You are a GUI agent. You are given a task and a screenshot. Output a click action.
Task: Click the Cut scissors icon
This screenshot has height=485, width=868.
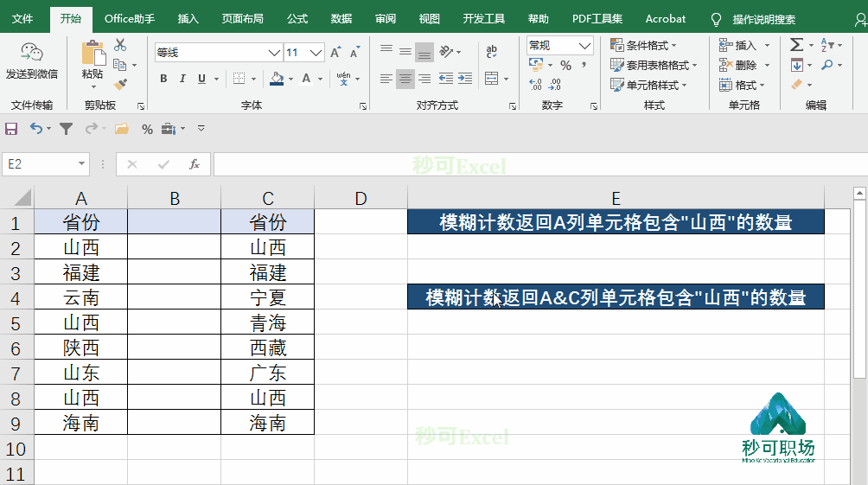tap(120, 45)
